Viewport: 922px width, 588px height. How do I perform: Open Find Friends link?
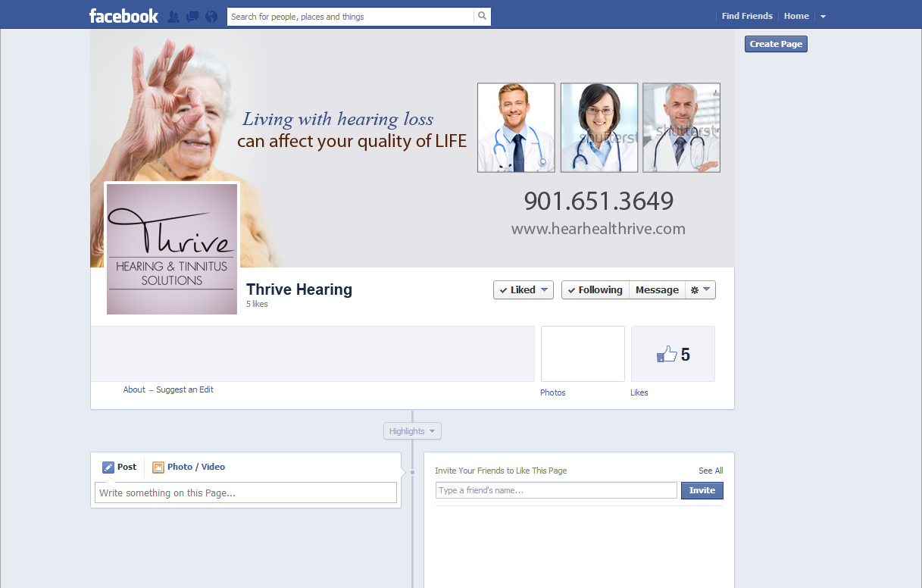(x=747, y=16)
